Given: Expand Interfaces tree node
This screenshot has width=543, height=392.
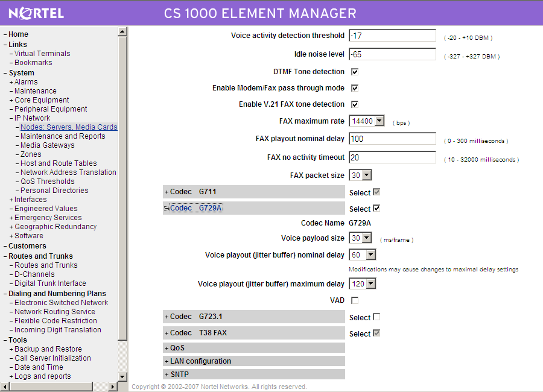Looking at the screenshot, I should click(11, 200).
